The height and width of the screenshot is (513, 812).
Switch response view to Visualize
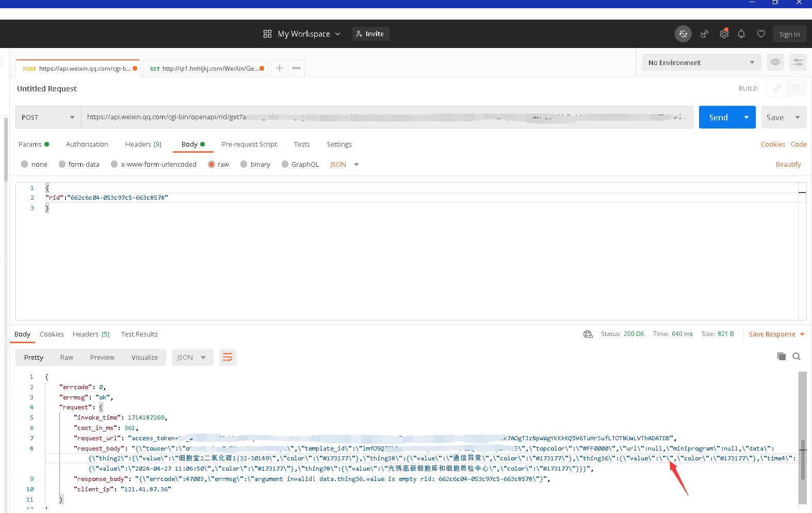point(144,357)
